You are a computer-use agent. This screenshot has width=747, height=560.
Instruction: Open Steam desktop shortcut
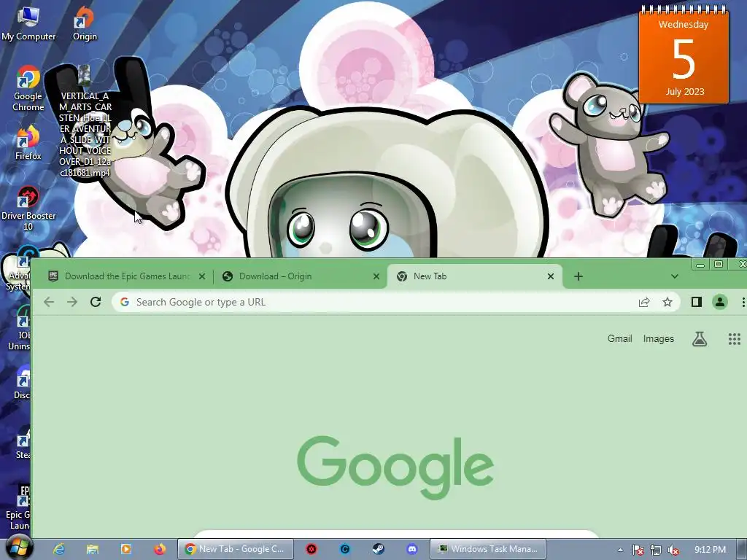pyautogui.click(x=23, y=443)
